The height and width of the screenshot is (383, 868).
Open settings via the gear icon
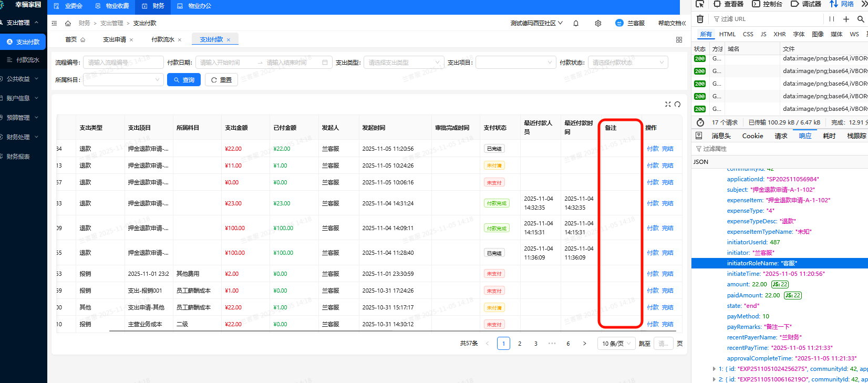click(x=598, y=23)
